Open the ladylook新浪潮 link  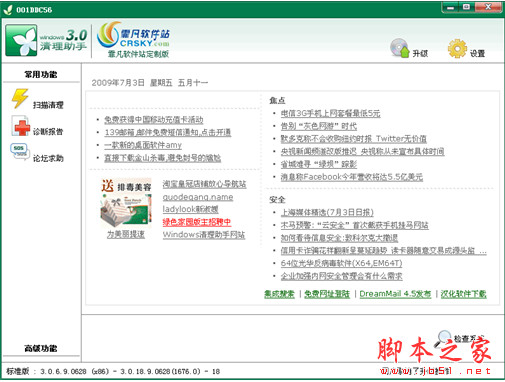(x=190, y=209)
